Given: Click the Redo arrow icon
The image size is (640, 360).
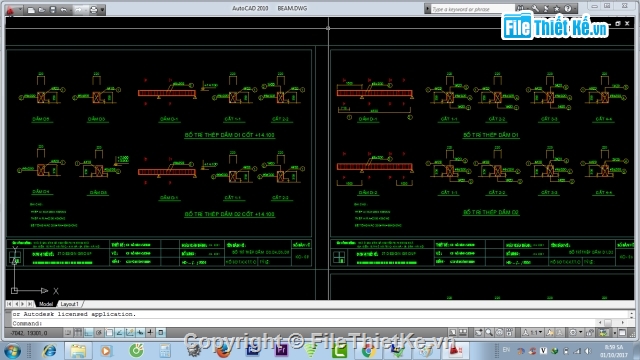Looking at the screenshot, I should tap(78, 10).
